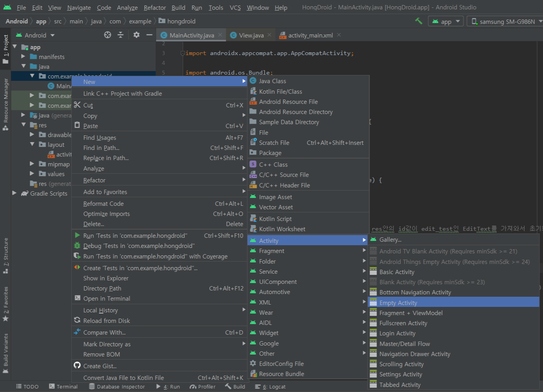The height and width of the screenshot is (392, 543).
Task: Select Scratch File entry
Action: [309, 143]
